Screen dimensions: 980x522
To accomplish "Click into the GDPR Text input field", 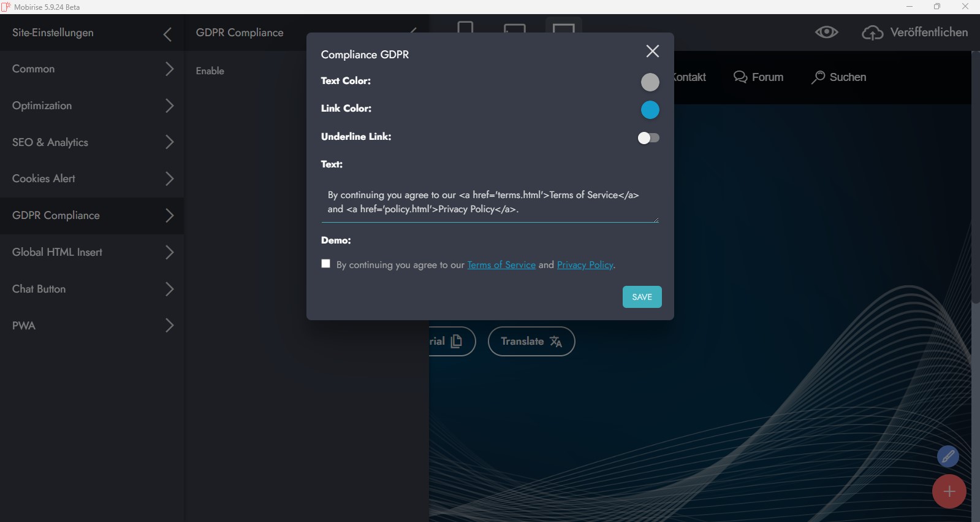I will click(489, 202).
